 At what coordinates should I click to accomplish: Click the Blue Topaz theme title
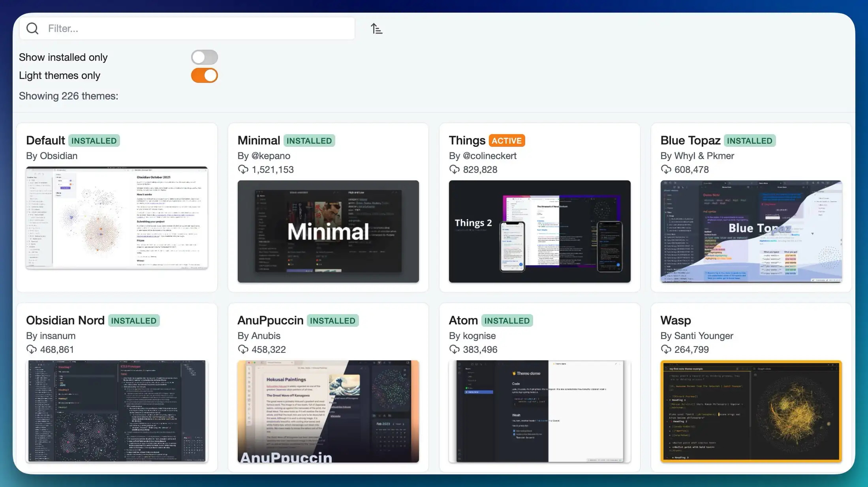pos(690,140)
